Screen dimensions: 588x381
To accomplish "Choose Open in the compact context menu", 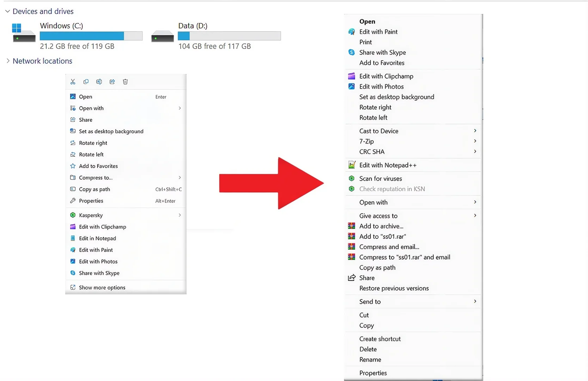I will [126, 97].
